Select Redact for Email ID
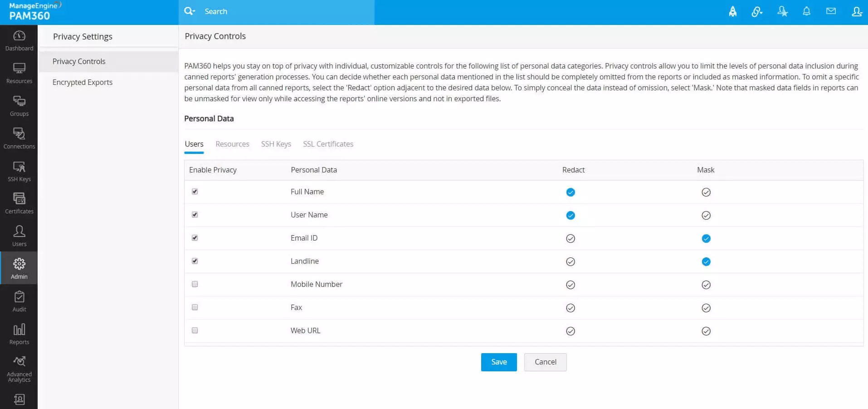This screenshot has width=868, height=409. (570, 238)
